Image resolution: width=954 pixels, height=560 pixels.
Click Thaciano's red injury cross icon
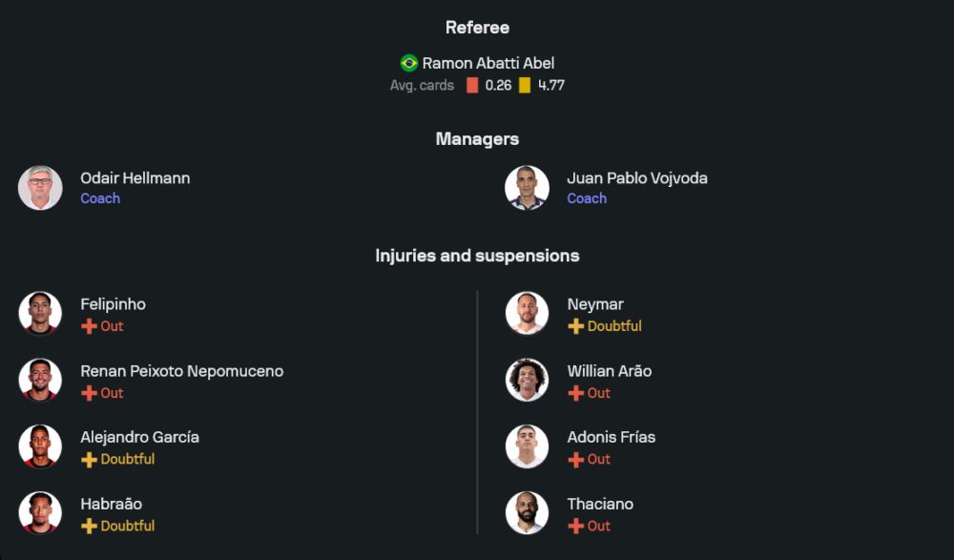[x=575, y=526]
